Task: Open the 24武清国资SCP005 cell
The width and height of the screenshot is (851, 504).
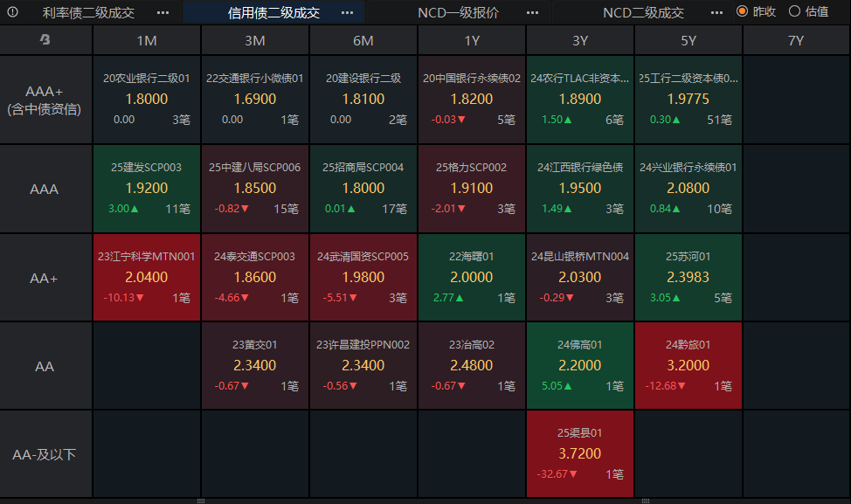Action: (363, 278)
